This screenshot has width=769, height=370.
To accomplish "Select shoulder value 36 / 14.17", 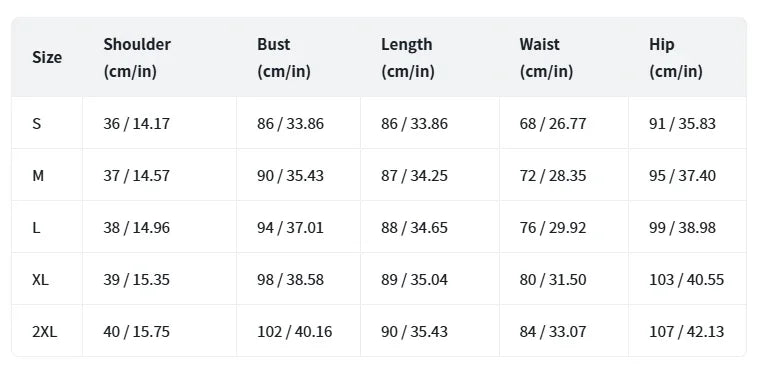I will click(136, 123).
